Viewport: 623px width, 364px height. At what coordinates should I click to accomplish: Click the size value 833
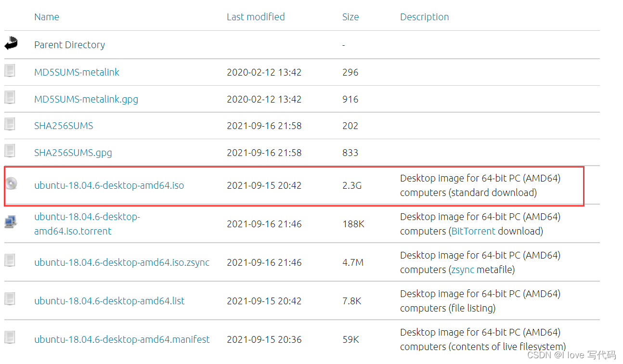(350, 153)
